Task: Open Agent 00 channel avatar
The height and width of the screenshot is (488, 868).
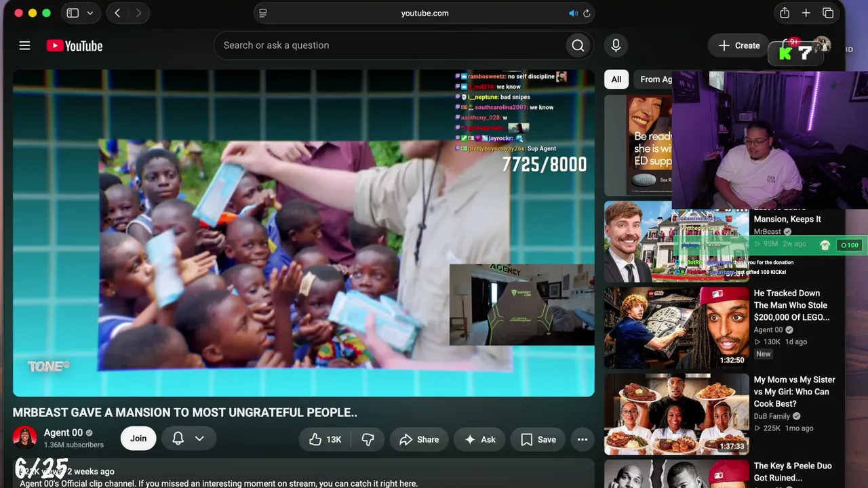Action: click(x=25, y=438)
